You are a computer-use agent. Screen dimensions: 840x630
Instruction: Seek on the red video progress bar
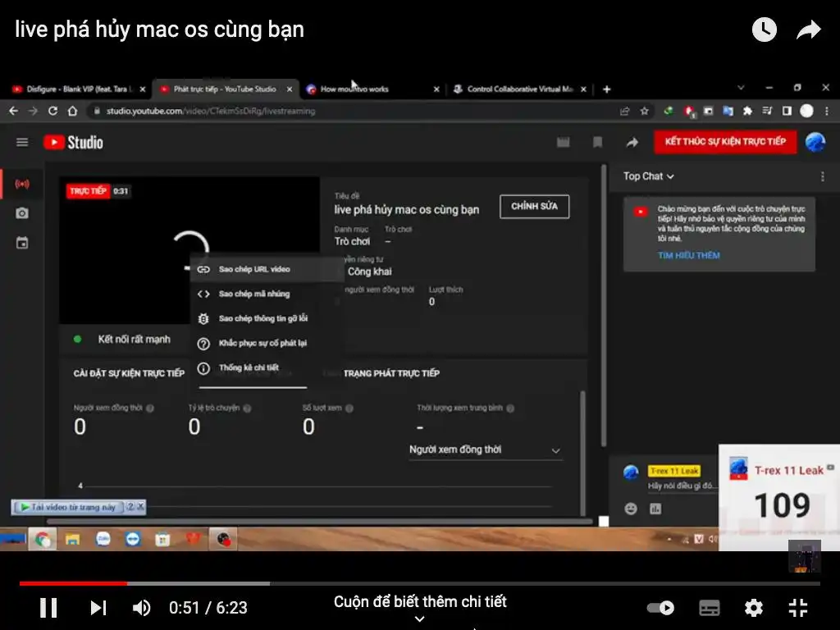pyautogui.click(x=73, y=583)
